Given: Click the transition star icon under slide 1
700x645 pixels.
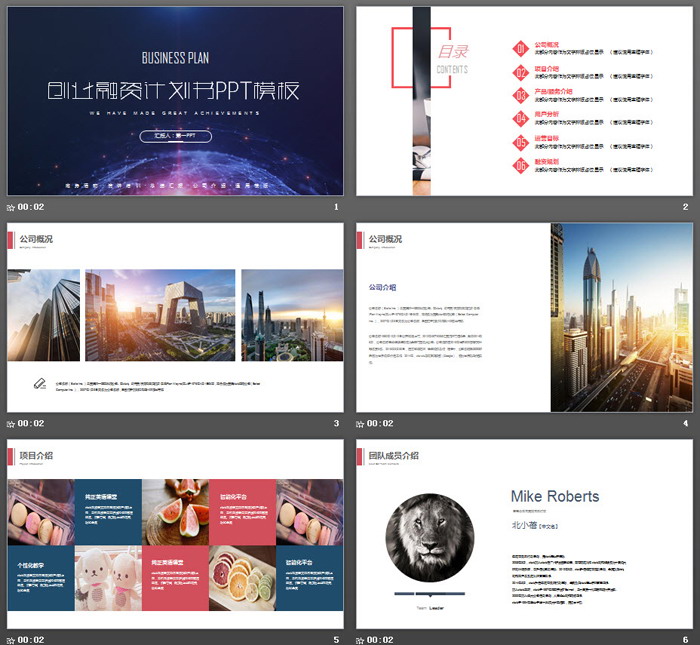Looking at the screenshot, I should [11, 207].
